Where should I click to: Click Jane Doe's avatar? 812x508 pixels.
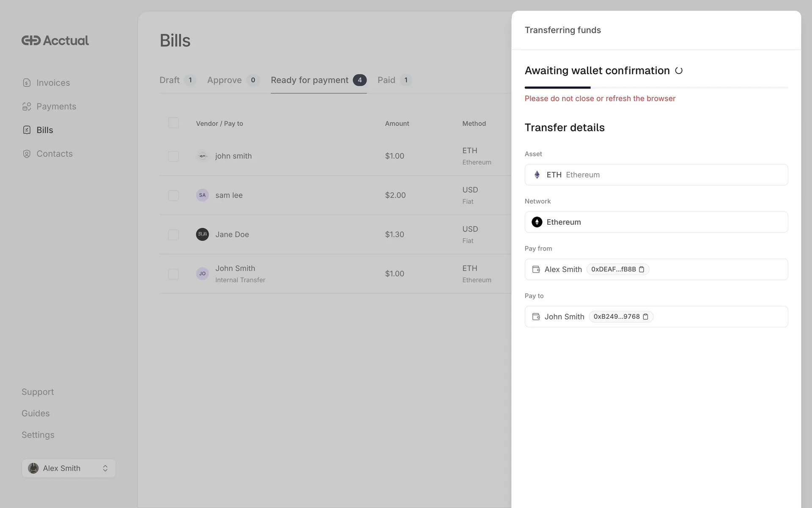(x=202, y=234)
